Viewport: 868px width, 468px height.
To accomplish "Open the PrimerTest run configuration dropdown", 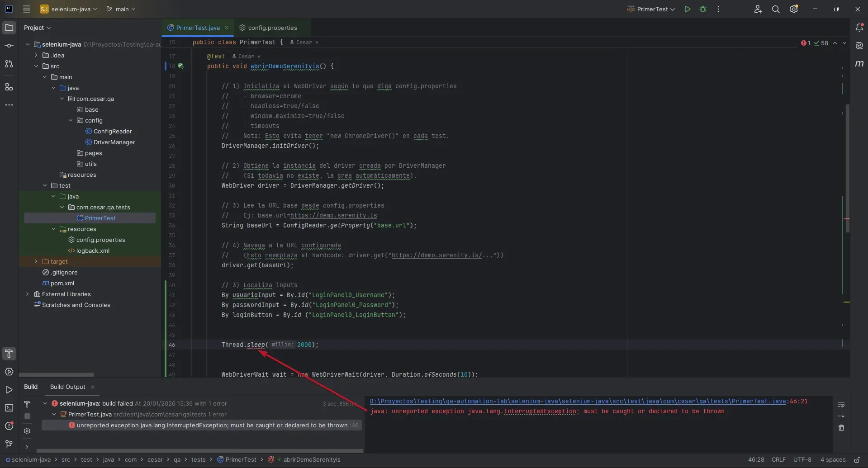I will (650, 9).
